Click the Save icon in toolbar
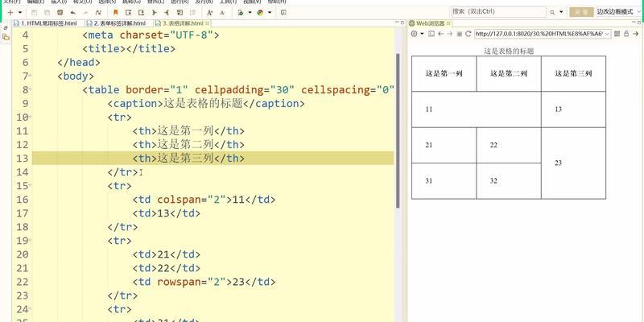This screenshot has width=644, height=322. (x=34, y=13)
